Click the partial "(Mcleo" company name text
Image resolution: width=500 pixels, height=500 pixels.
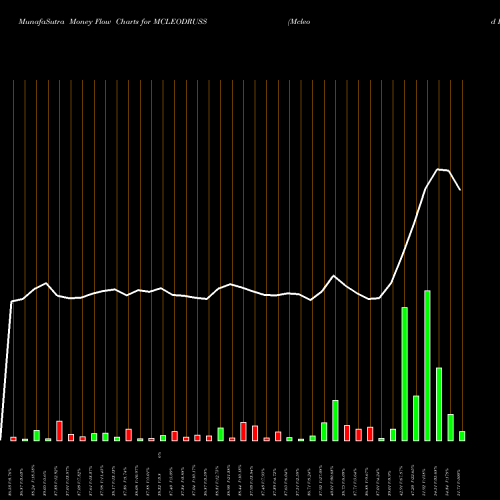299,22
